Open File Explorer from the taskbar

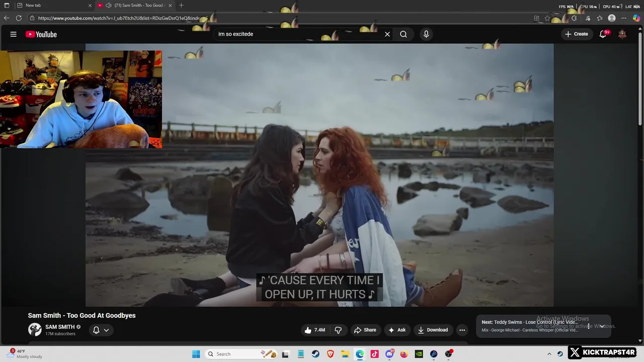coord(345,354)
